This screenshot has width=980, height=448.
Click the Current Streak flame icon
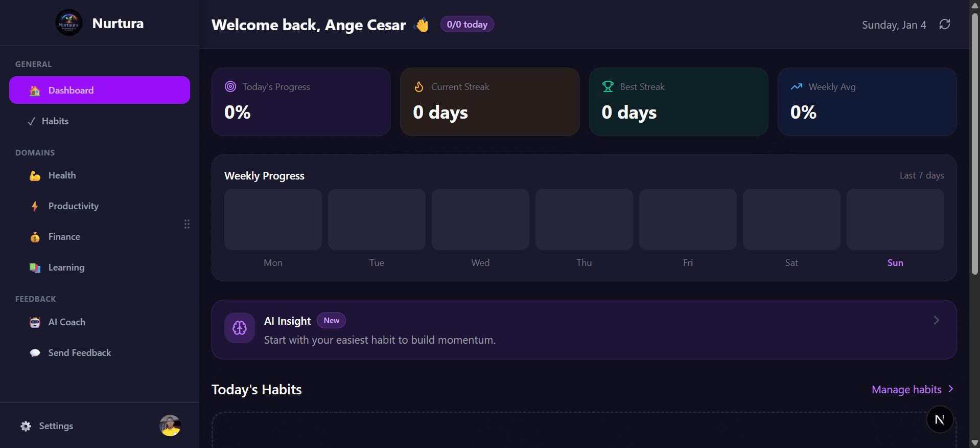(419, 87)
